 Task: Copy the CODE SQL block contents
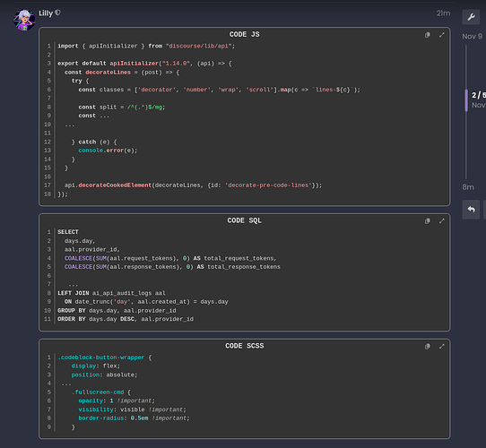pos(428,221)
